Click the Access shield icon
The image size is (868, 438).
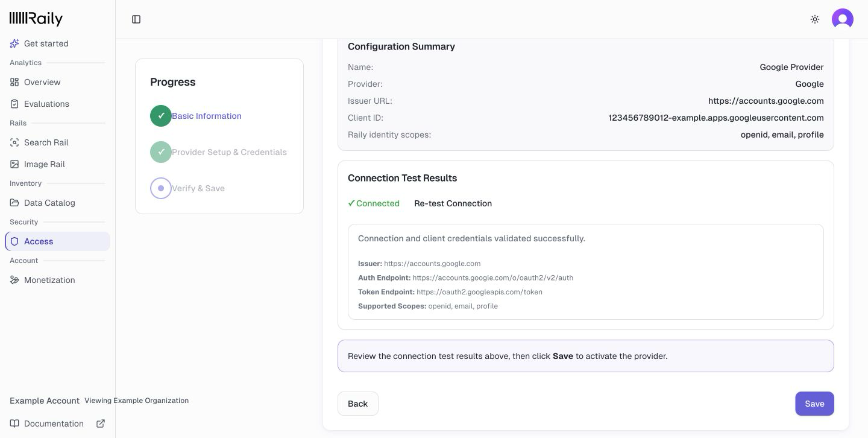(14, 241)
